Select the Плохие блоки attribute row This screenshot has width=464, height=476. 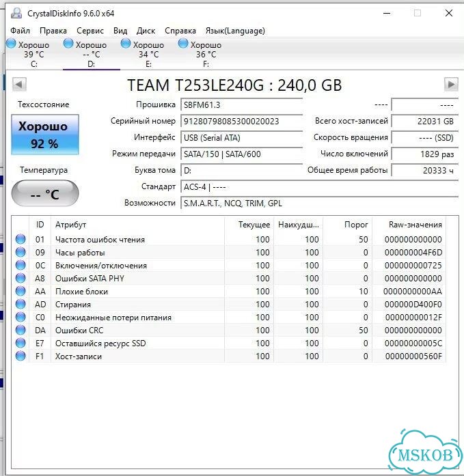tap(229, 291)
